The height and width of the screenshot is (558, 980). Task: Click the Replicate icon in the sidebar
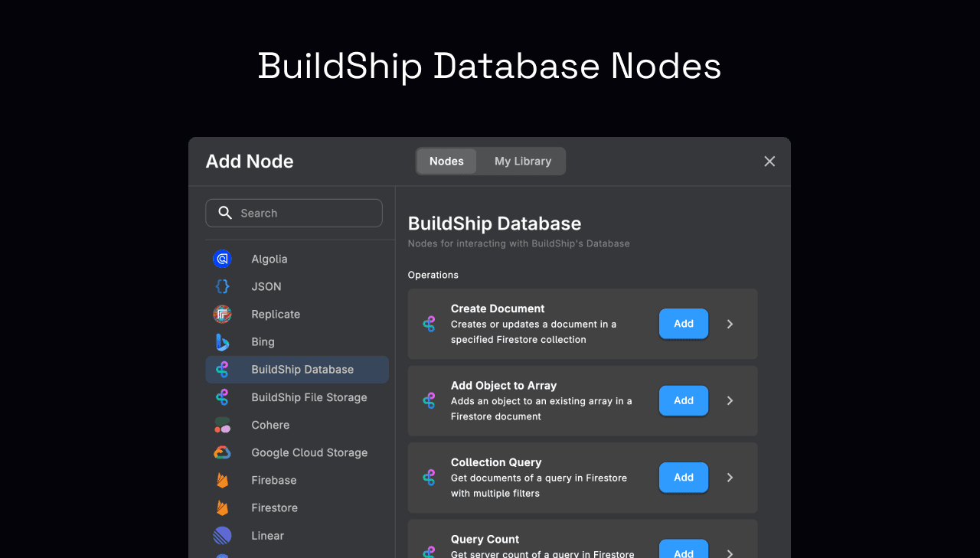(222, 314)
